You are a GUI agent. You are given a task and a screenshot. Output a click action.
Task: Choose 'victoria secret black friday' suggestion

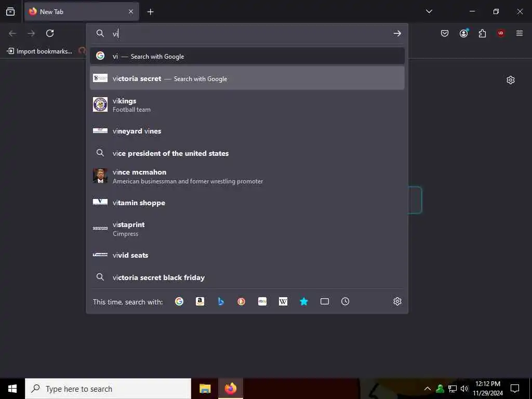(247, 277)
